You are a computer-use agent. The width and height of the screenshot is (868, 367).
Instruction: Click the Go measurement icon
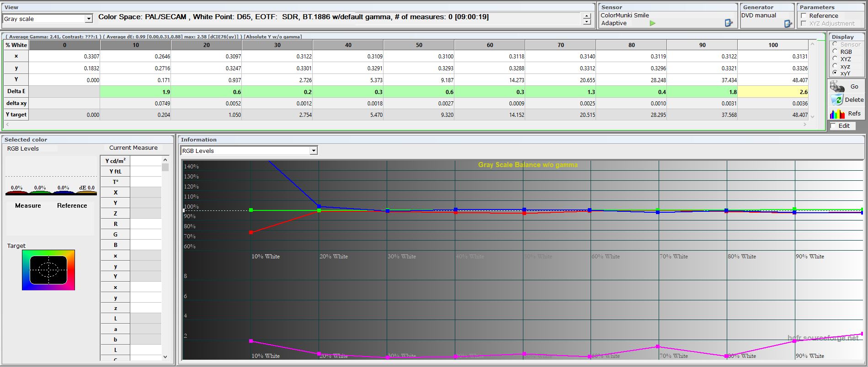[x=837, y=87]
